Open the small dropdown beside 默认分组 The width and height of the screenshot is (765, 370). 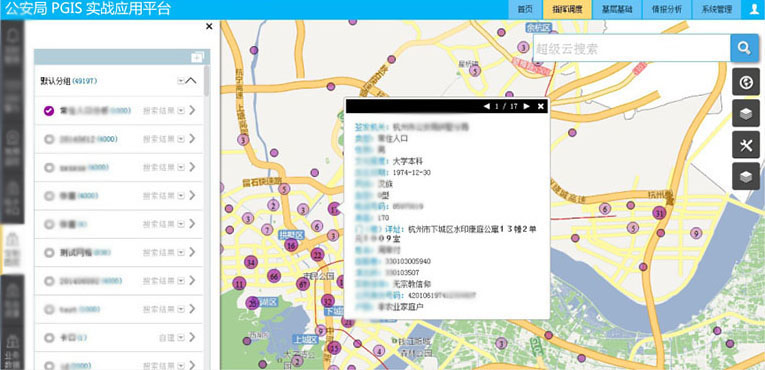pos(181,81)
